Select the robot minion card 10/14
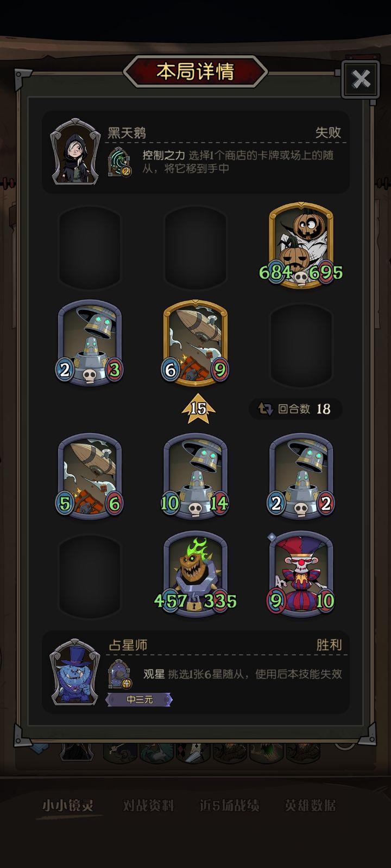Image resolution: width=391 pixels, height=868 pixels. click(195, 476)
